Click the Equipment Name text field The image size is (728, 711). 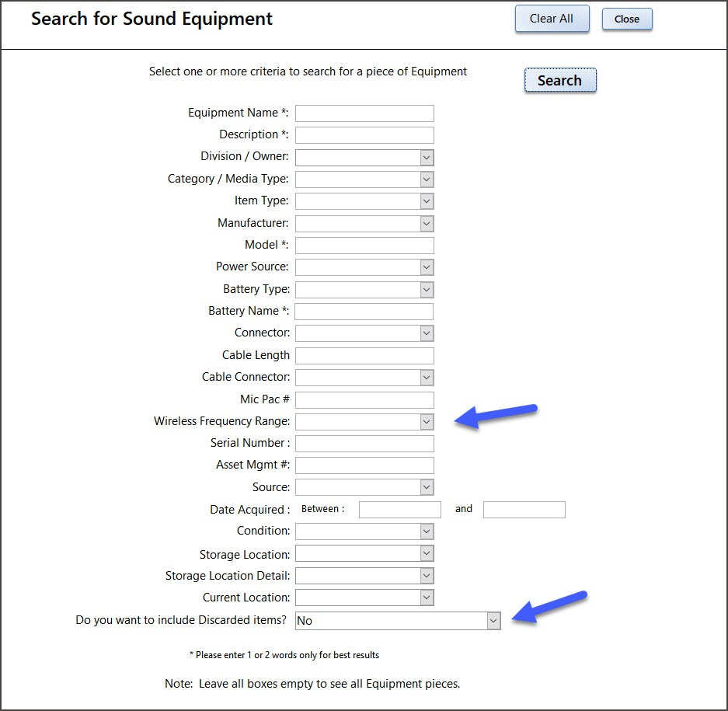coord(364,113)
